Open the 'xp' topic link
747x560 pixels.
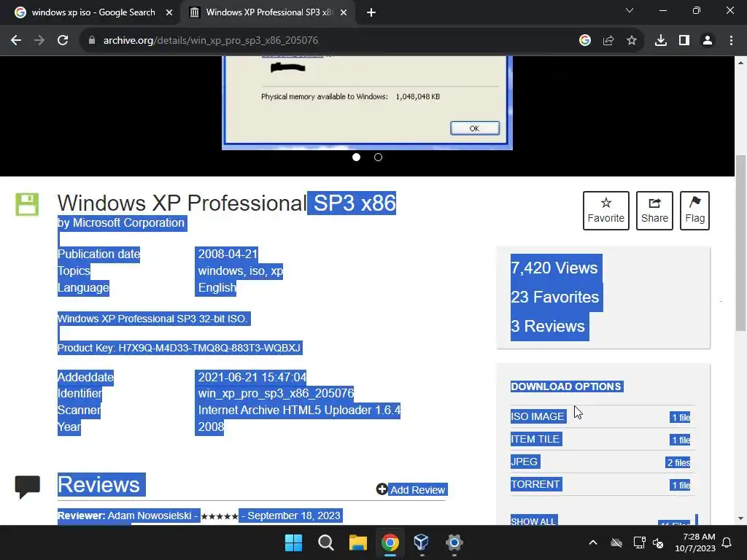pos(276,271)
